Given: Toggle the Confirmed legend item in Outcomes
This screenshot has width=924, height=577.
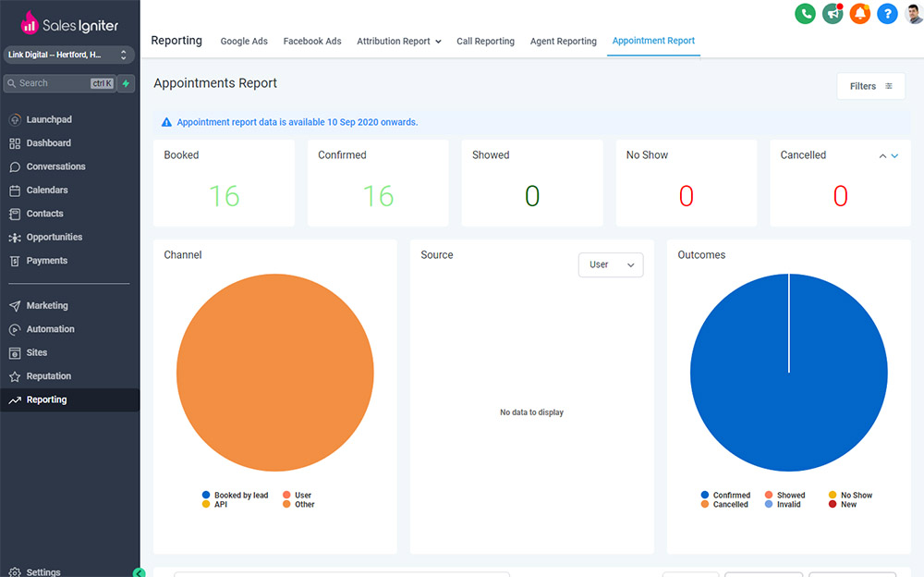Looking at the screenshot, I should (x=725, y=495).
